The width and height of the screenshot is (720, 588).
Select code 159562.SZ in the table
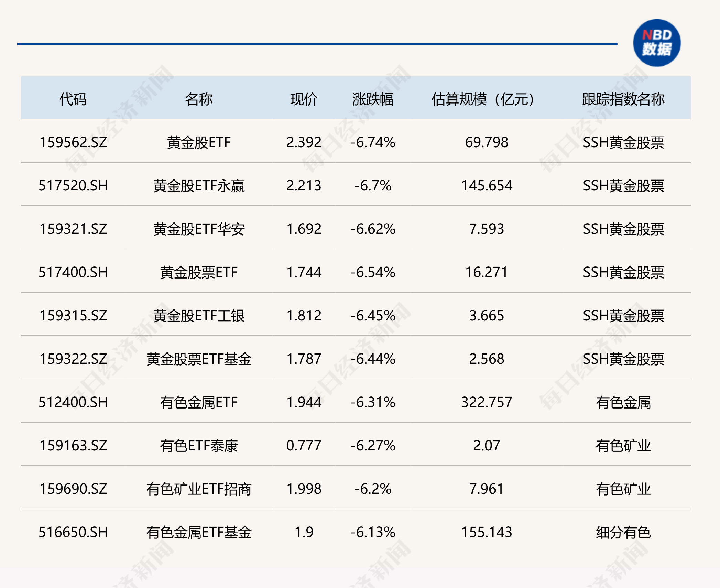tap(73, 142)
